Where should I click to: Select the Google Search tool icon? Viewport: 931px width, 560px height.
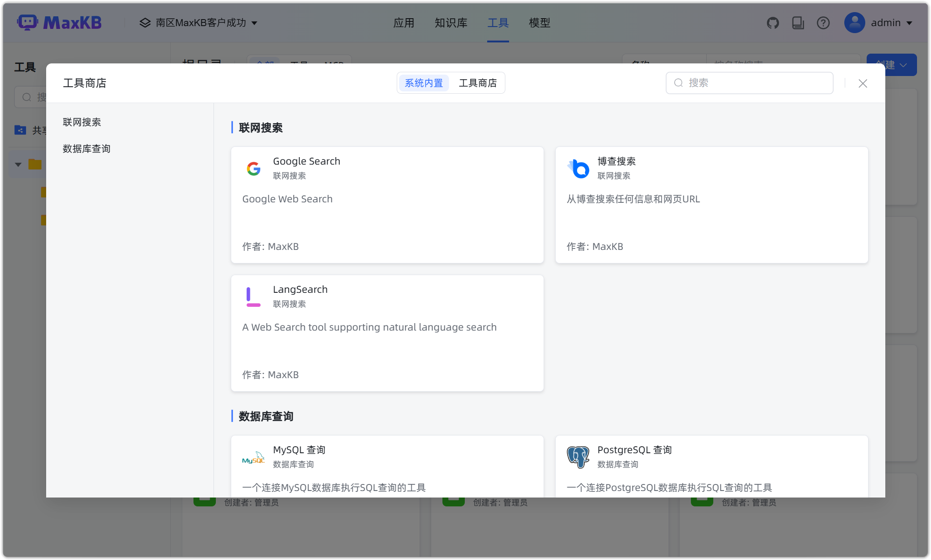point(254,168)
